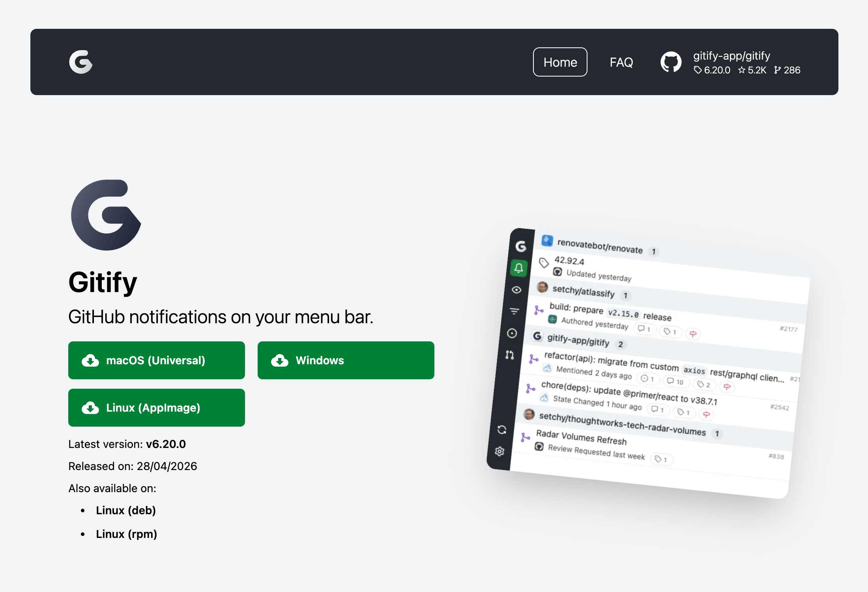Click the macOS download cloud icon
This screenshot has width=868, height=592.
pos(90,360)
